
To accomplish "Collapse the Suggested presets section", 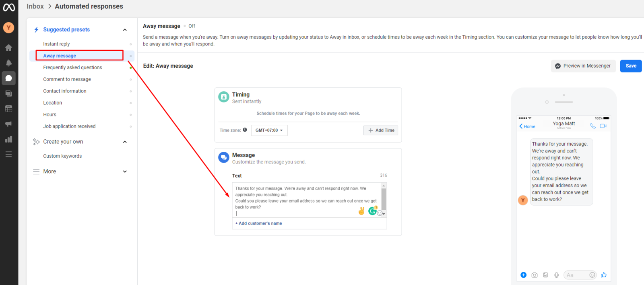I will click(x=125, y=30).
